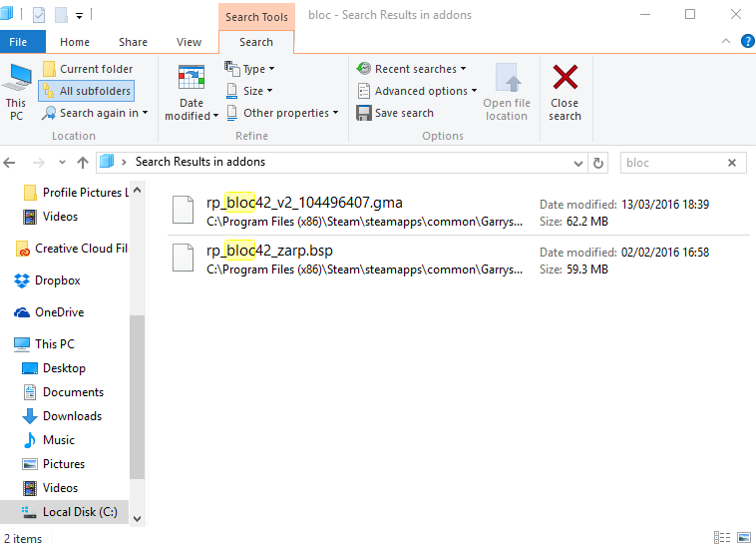This screenshot has width=756, height=547.
Task: Open Creative Cloud Files in sidebar
Action: 73,249
